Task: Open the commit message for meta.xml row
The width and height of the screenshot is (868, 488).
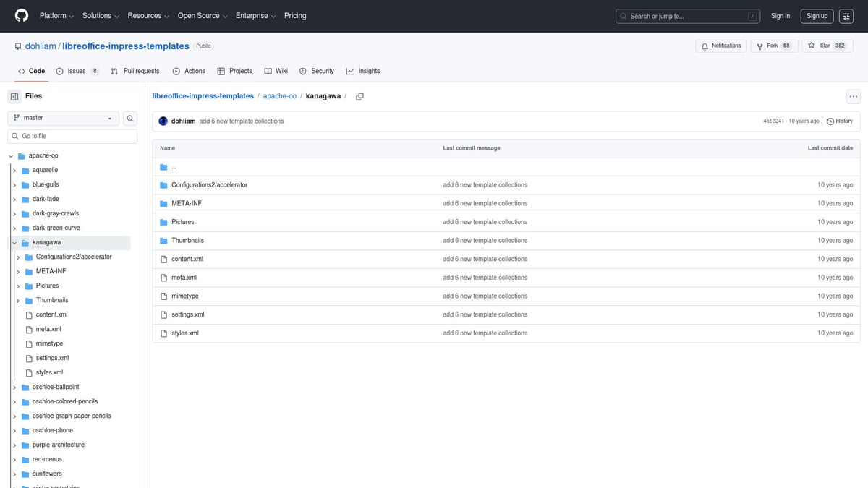Action: [x=485, y=278]
